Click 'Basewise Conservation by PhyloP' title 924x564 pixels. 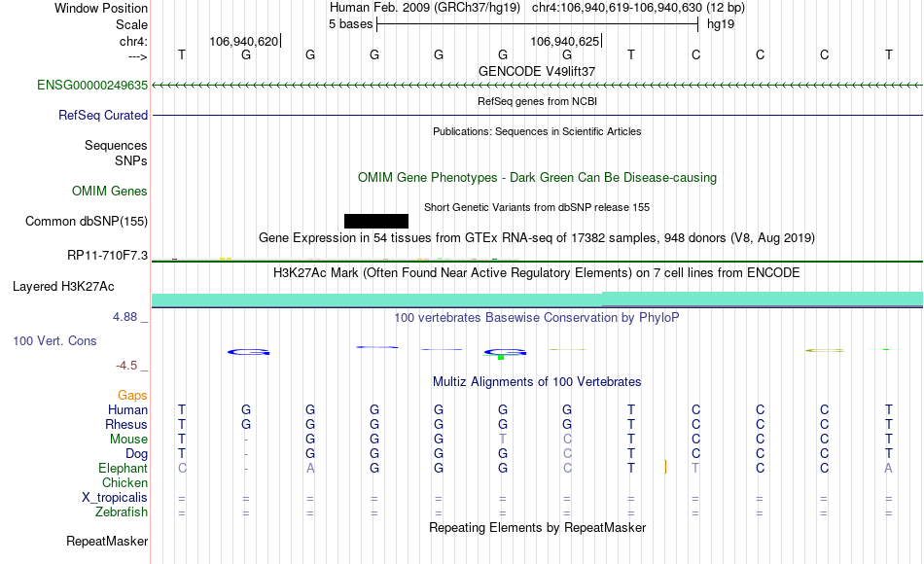[x=537, y=318]
